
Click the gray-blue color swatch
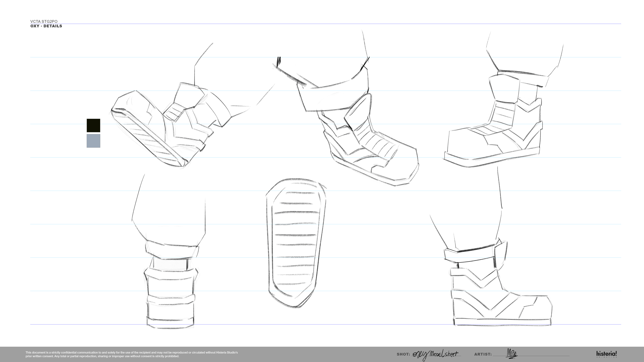click(93, 141)
